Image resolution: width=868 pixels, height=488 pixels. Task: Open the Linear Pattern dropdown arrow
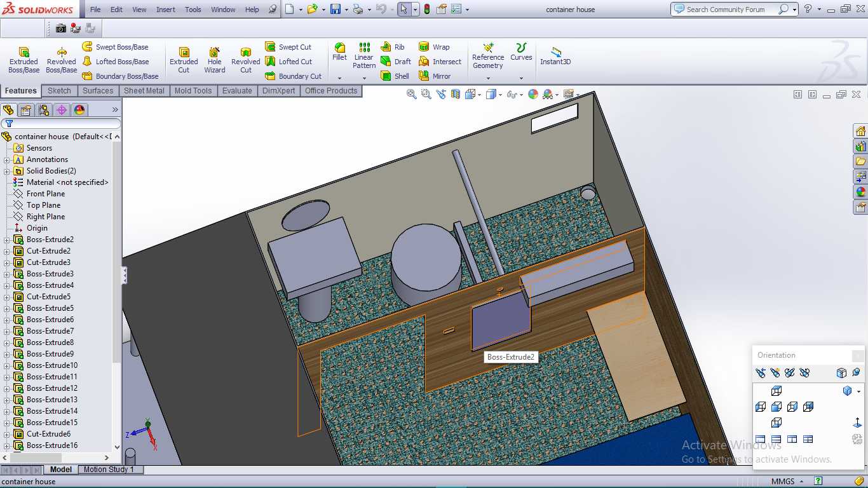364,78
